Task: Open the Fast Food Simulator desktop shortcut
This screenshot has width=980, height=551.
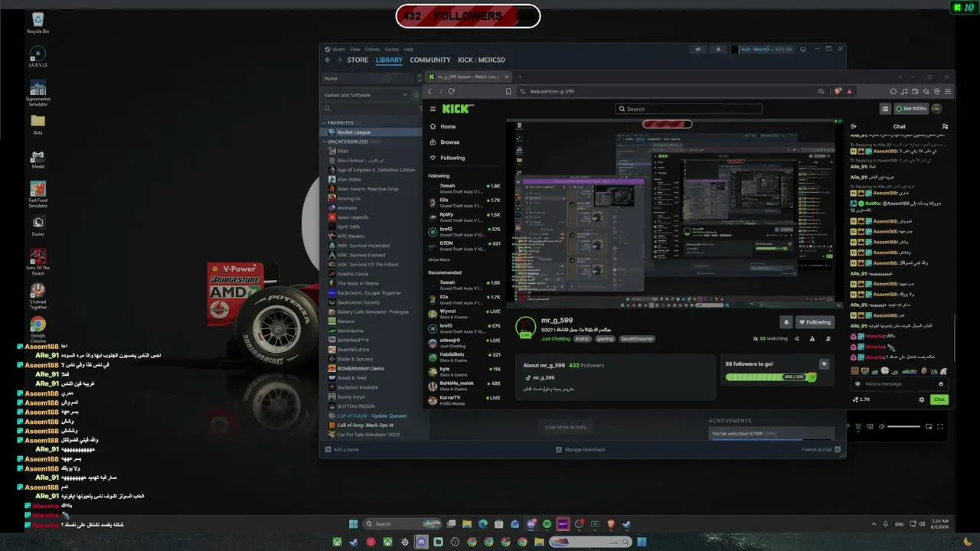Action: (x=38, y=194)
